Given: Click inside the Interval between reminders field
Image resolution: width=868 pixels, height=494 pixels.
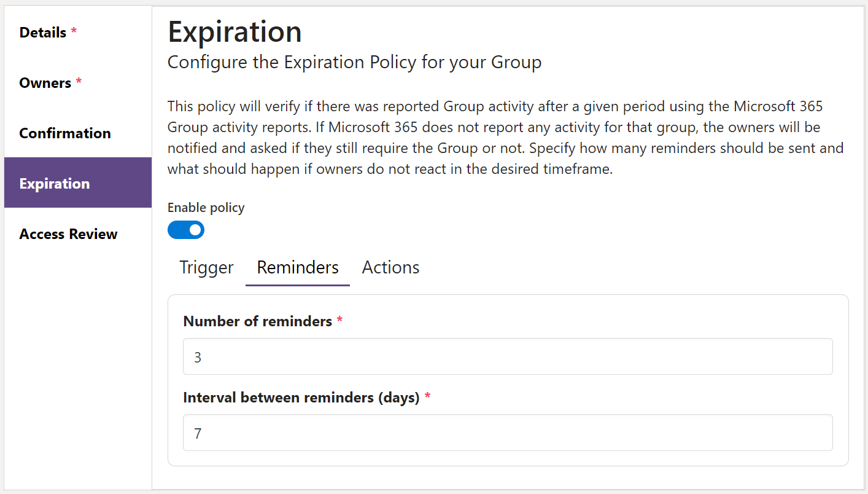Looking at the screenshot, I should click(x=507, y=433).
